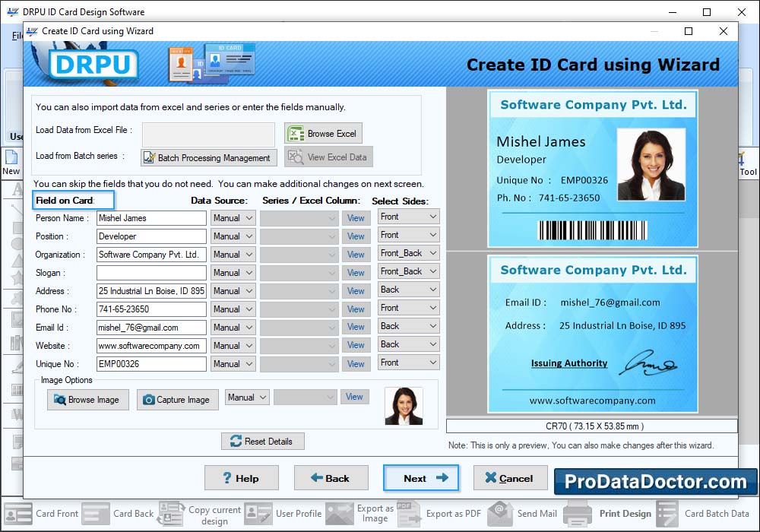
Task: Open the Card Batch Data icon
Action: (667, 514)
